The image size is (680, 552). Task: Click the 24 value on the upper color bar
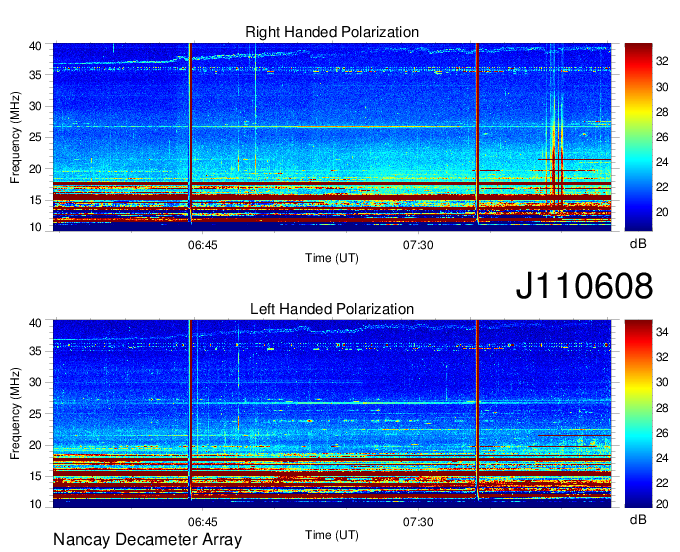[x=662, y=162]
